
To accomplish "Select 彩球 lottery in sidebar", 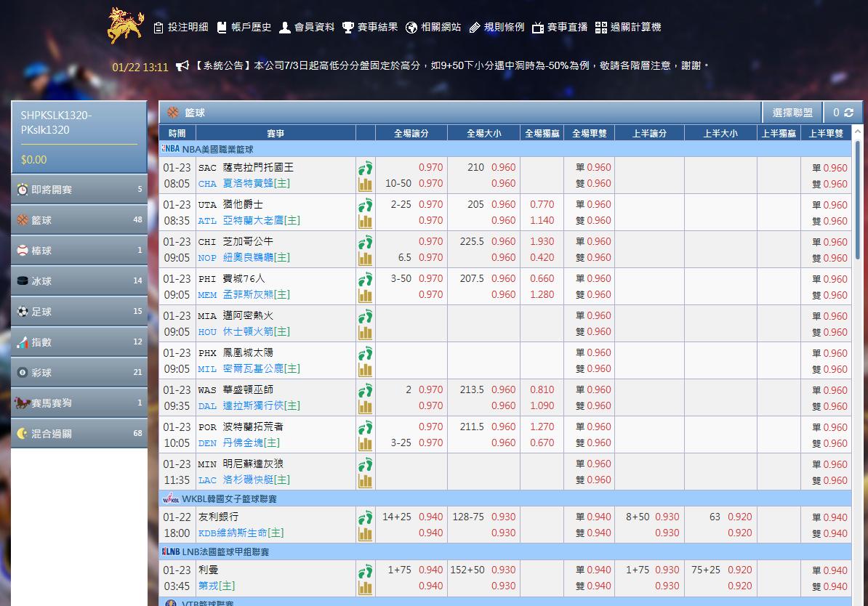I will (79, 372).
